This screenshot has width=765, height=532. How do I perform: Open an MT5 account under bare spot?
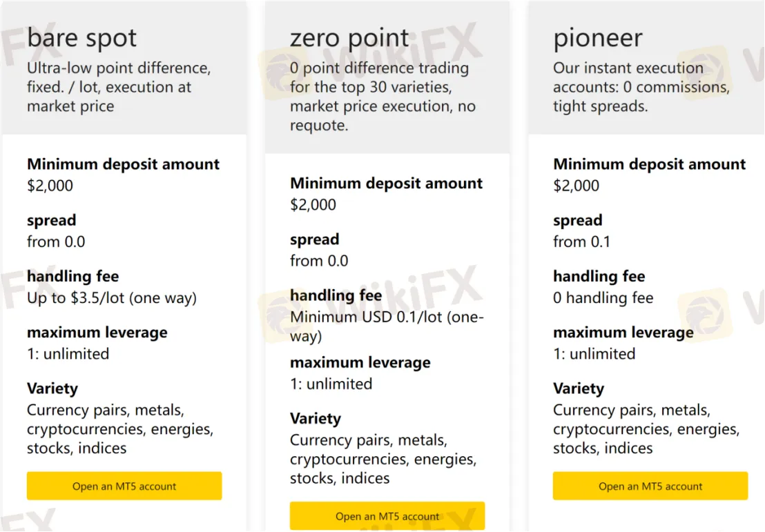click(x=124, y=486)
